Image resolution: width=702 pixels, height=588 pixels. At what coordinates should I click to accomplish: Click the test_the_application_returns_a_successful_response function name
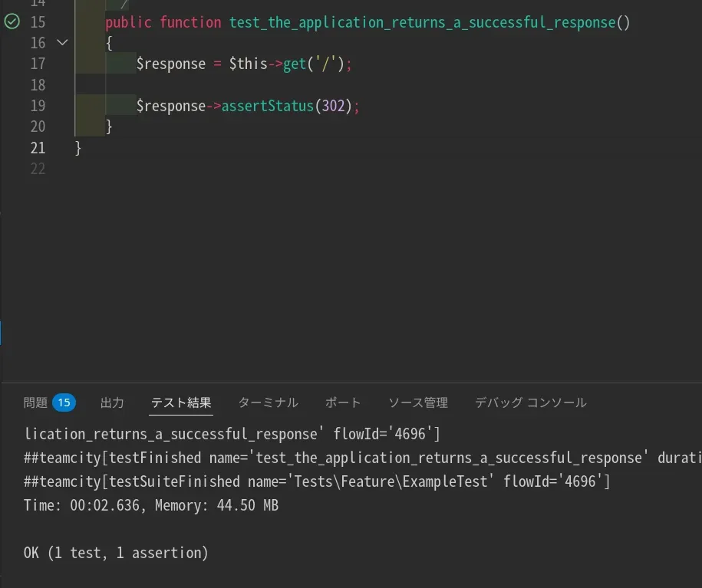tap(422, 22)
